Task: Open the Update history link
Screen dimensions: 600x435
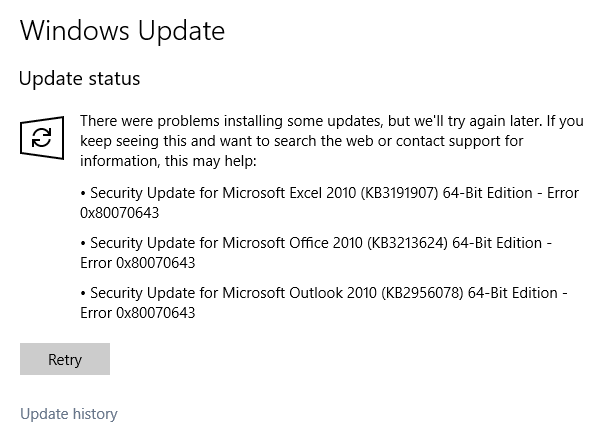Action: tap(68, 414)
